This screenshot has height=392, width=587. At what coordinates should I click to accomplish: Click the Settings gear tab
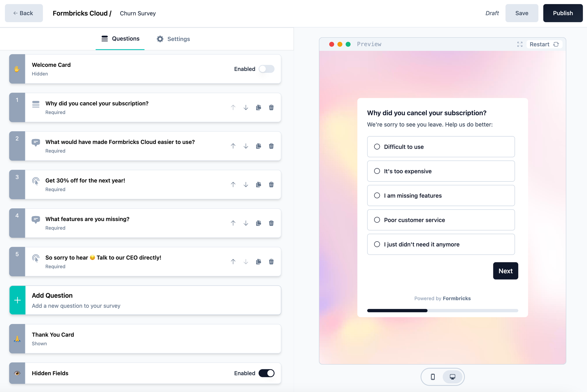(x=173, y=39)
